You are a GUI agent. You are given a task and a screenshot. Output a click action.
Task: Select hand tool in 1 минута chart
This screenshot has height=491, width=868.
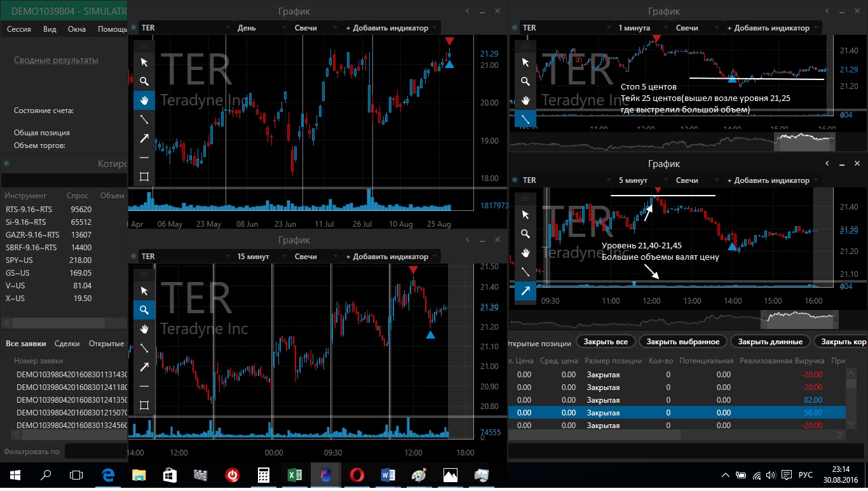[x=526, y=100]
